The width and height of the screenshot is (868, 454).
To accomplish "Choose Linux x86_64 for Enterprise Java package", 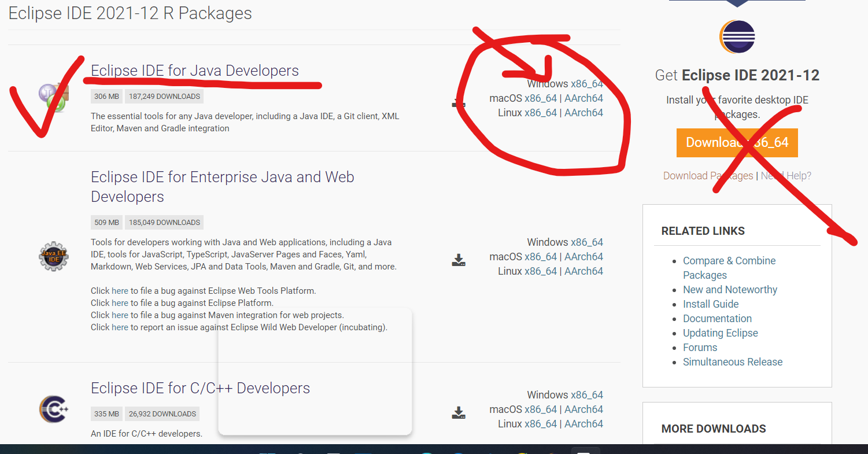I will (541, 271).
